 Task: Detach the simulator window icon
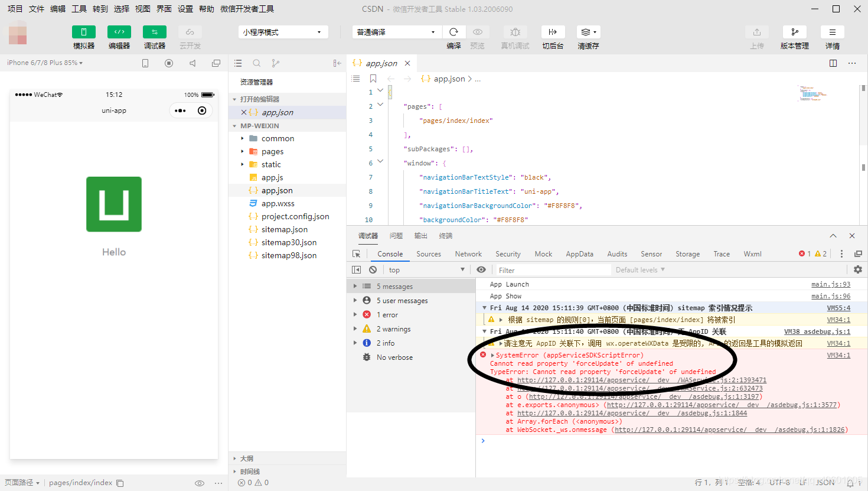click(x=216, y=63)
